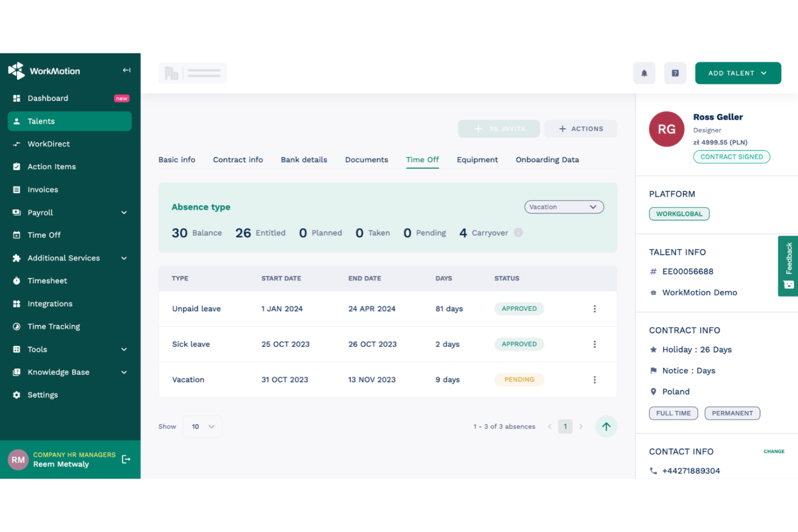The width and height of the screenshot is (798, 532).
Task: Go to next page of absences
Action: 581,426
